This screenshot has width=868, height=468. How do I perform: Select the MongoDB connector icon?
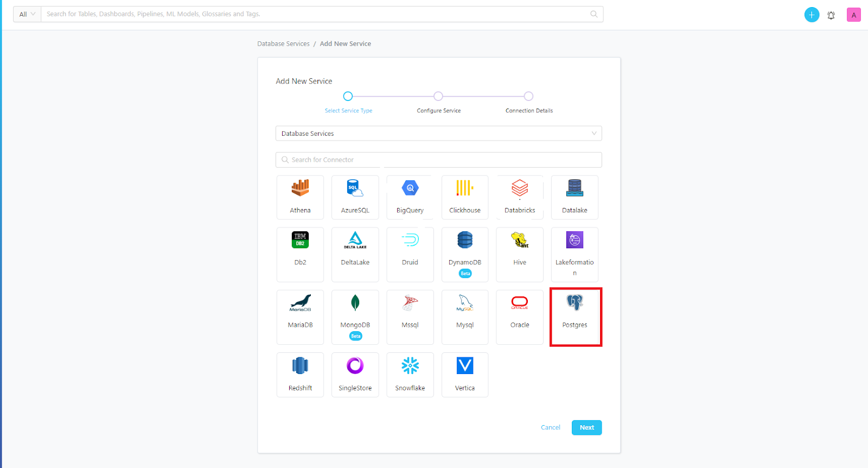355,303
